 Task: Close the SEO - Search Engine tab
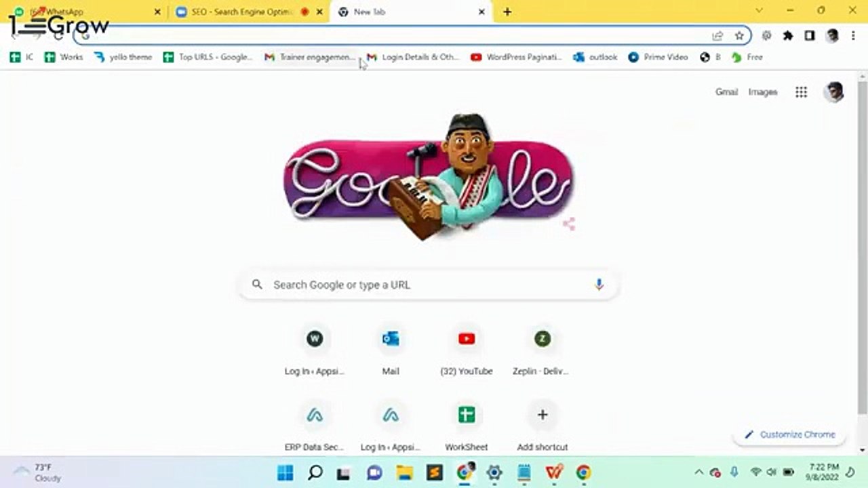320,12
